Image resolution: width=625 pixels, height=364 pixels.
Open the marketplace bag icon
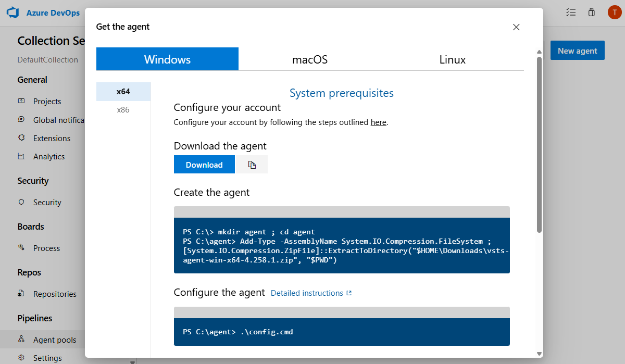pos(591,12)
